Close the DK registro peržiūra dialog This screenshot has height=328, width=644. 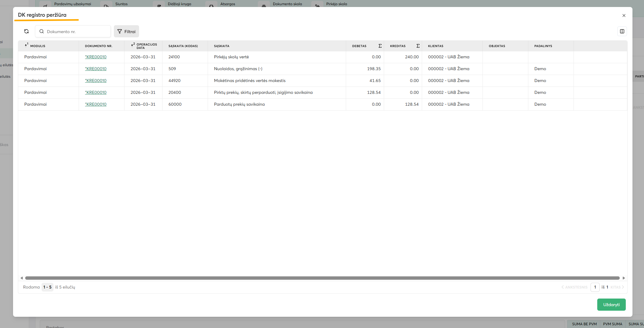click(x=624, y=15)
